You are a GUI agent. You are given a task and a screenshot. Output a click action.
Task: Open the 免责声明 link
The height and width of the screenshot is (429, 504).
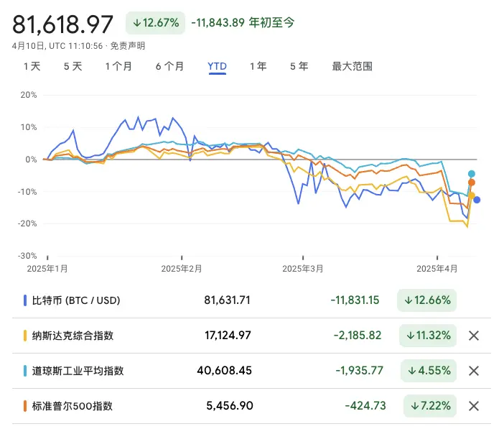(x=128, y=46)
